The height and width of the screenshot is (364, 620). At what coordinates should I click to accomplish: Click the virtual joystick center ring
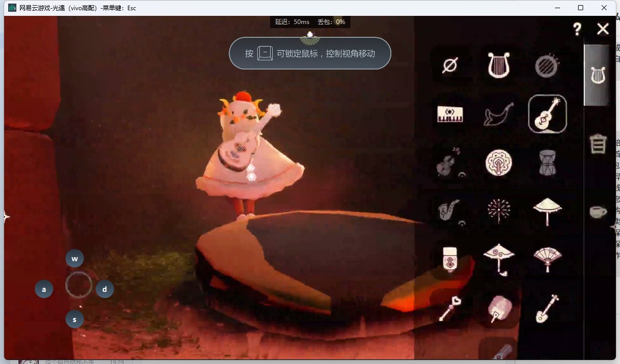[x=79, y=285]
